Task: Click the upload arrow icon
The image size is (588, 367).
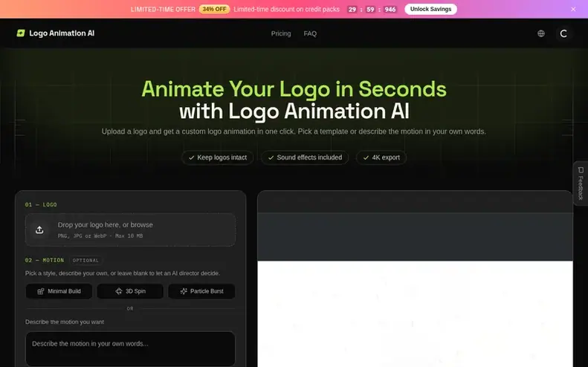Action: coord(39,230)
